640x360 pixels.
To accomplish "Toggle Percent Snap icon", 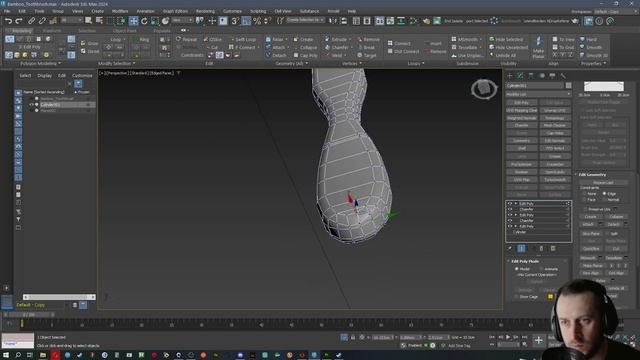I will tap(257, 20).
